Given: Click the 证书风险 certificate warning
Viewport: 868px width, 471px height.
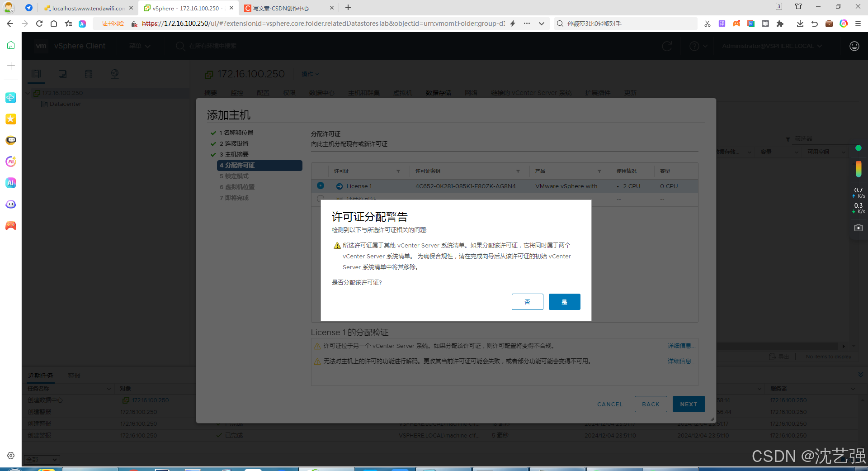Looking at the screenshot, I should point(113,24).
